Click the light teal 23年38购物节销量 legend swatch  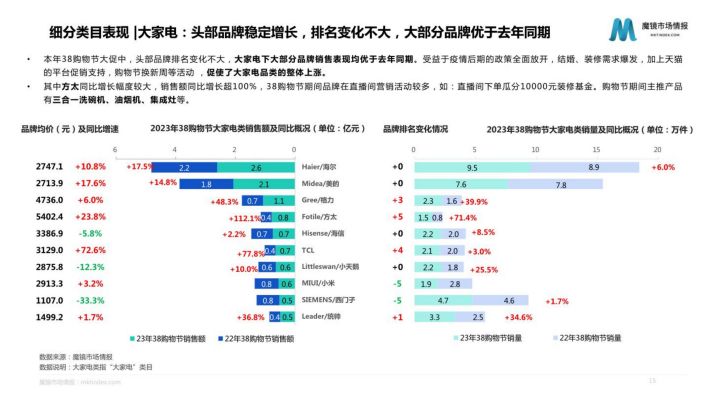click(x=456, y=338)
